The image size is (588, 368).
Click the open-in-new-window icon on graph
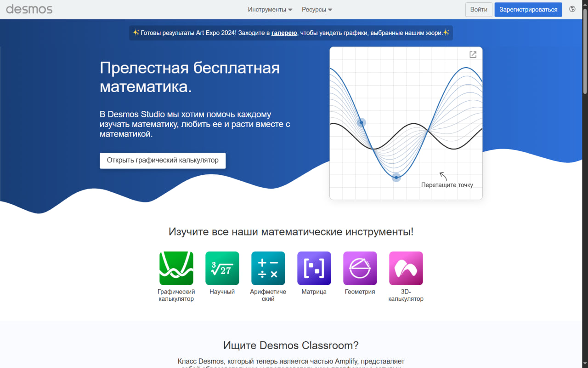pos(473,55)
